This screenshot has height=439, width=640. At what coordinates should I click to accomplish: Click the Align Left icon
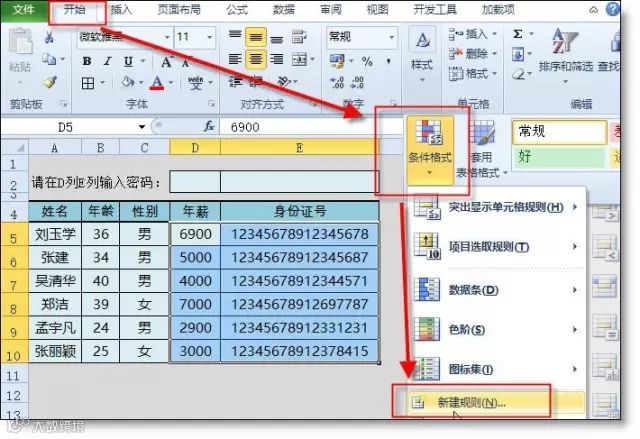(235, 60)
